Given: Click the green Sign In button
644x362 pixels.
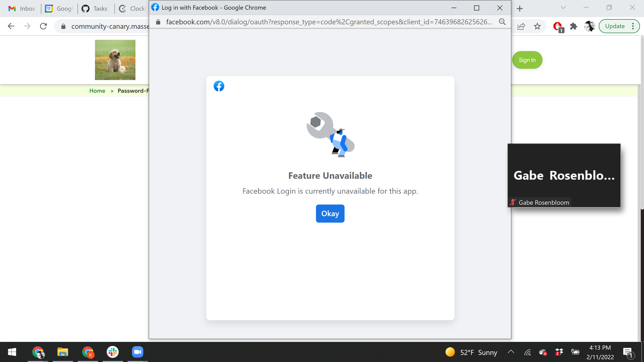Looking at the screenshot, I should coord(527,60).
